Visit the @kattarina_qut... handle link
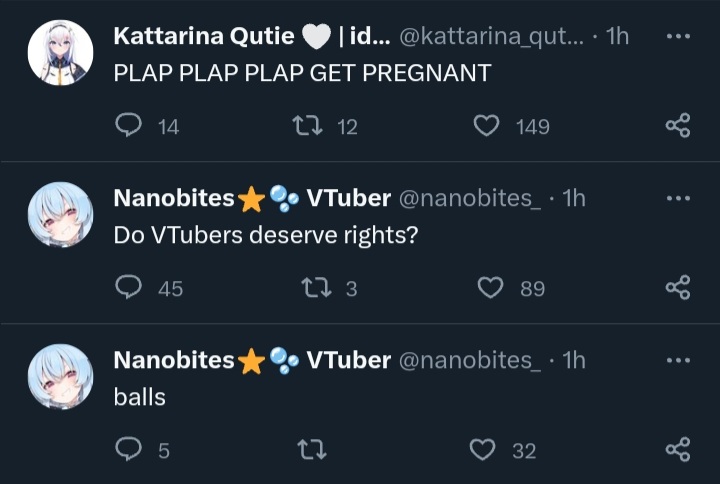The image size is (720, 484). (491, 36)
